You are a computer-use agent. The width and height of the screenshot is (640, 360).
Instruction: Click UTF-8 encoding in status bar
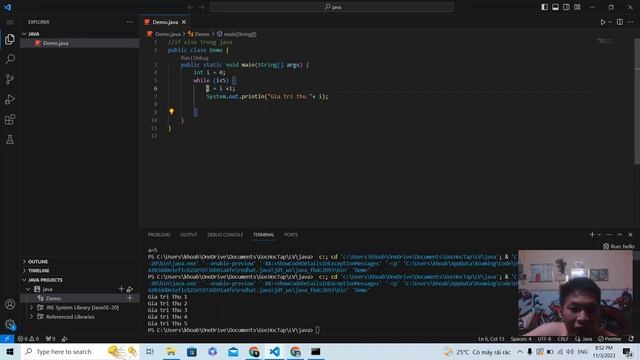[x=544, y=339]
